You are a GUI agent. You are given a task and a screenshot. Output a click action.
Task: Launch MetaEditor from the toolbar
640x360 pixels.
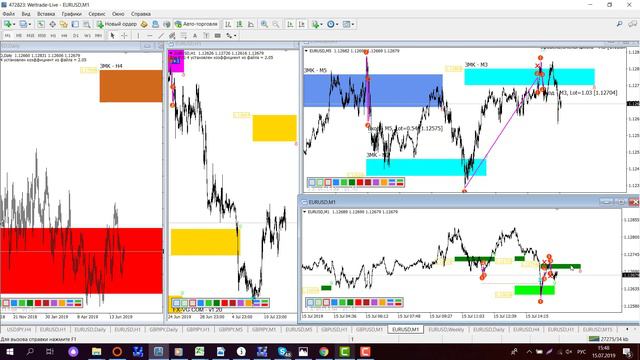144,24
